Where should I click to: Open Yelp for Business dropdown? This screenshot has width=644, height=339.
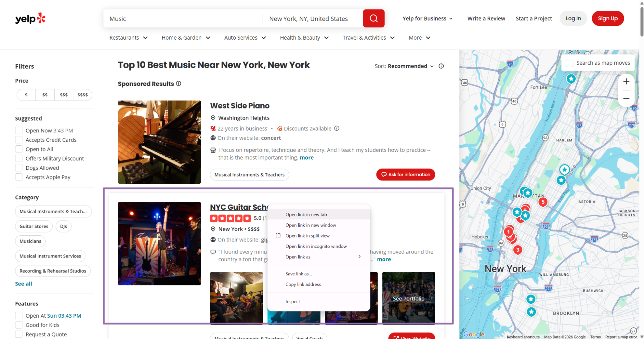pyautogui.click(x=428, y=19)
